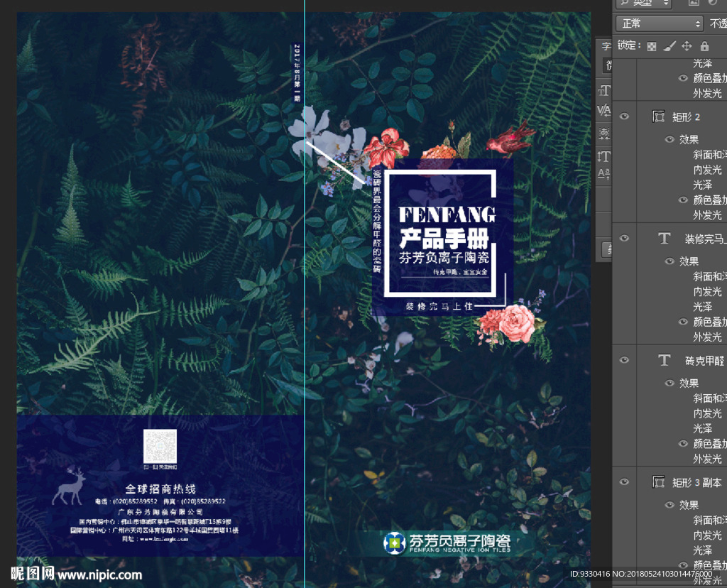Click 光泽 effect under 矩形 2
The height and width of the screenshot is (588, 727).
702,185
